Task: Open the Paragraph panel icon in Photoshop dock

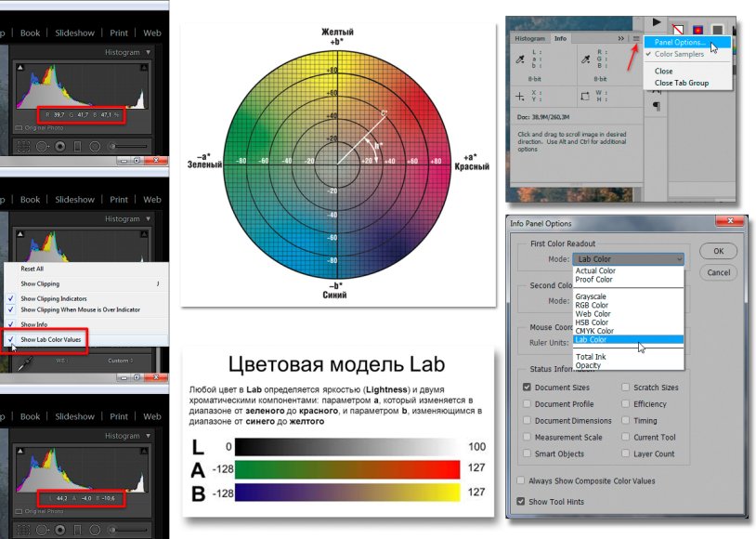Action: click(656, 106)
